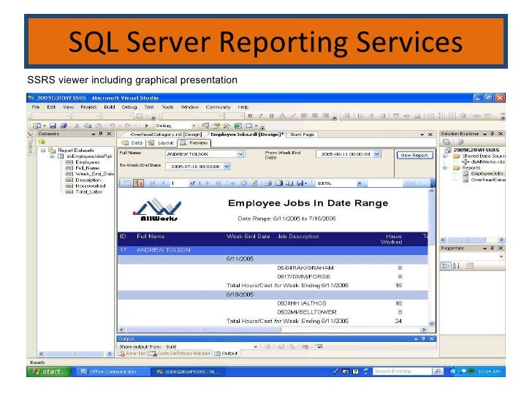
Task: Switch to the Data tab
Action: tap(132, 143)
